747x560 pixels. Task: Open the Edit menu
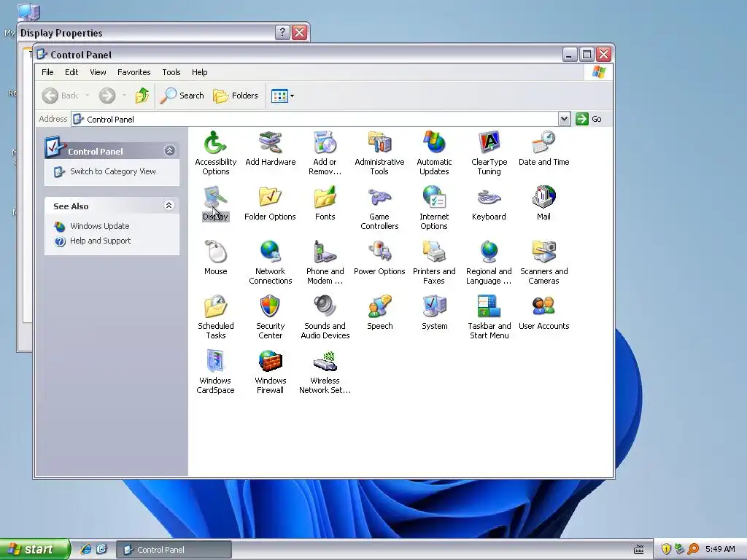tap(71, 72)
